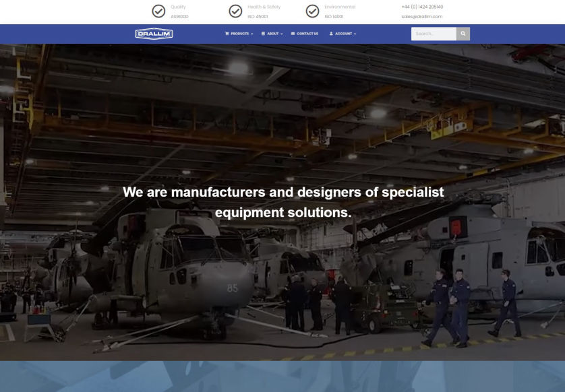Expand the Account dropdown chevron
The image size is (565, 392).
(355, 34)
